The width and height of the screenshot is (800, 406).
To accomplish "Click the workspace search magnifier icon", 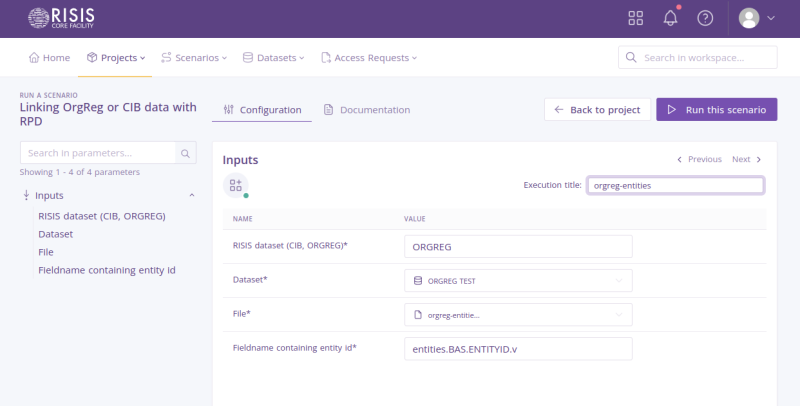I will [x=632, y=58].
